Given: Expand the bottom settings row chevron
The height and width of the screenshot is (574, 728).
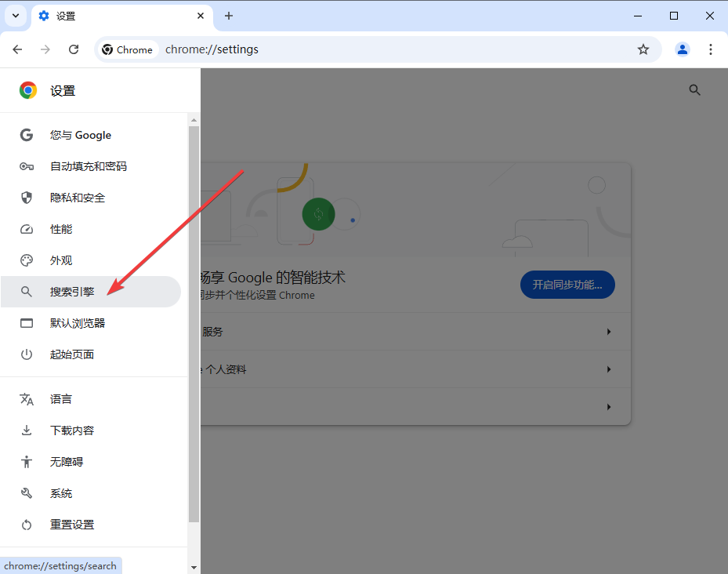Looking at the screenshot, I should coord(609,406).
